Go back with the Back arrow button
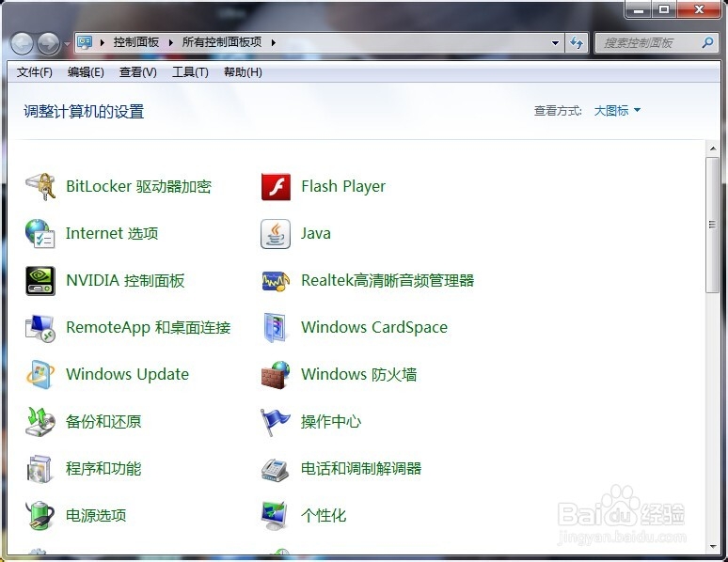Viewport: 728px width, 562px height. point(22,44)
